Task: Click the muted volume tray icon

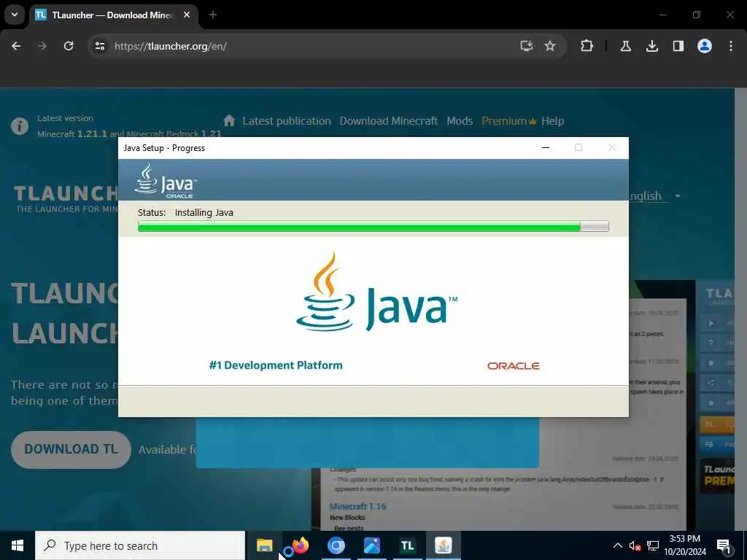Action: point(635,545)
